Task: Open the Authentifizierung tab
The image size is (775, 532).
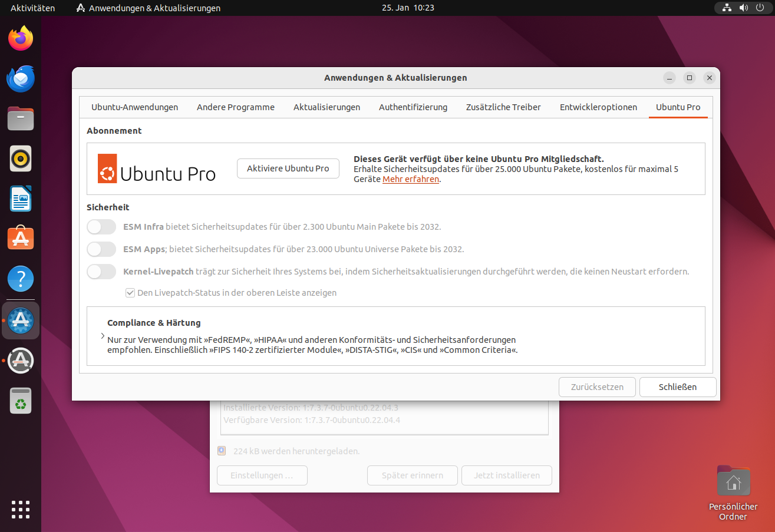Action: pyautogui.click(x=413, y=107)
